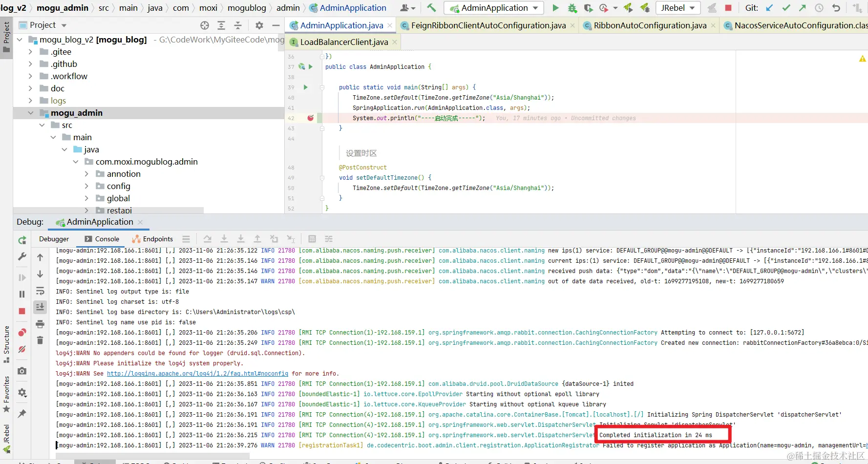Expand the annotion package

[86, 174]
